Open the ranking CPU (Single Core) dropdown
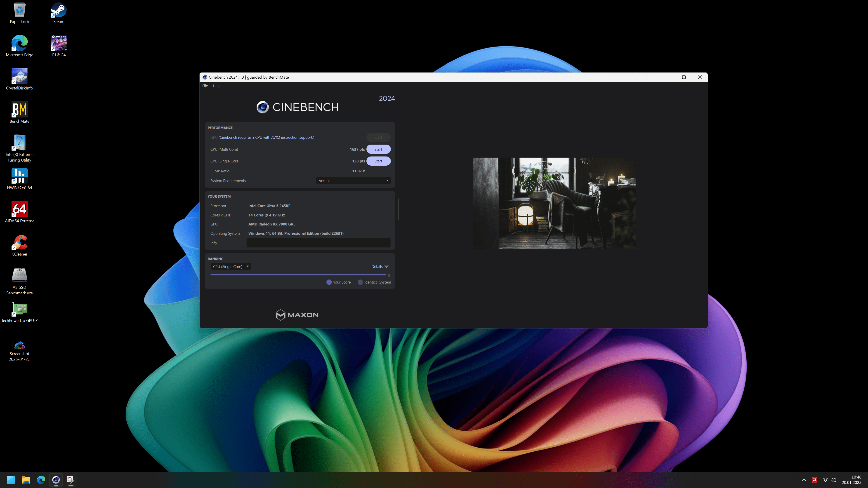 pyautogui.click(x=231, y=266)
